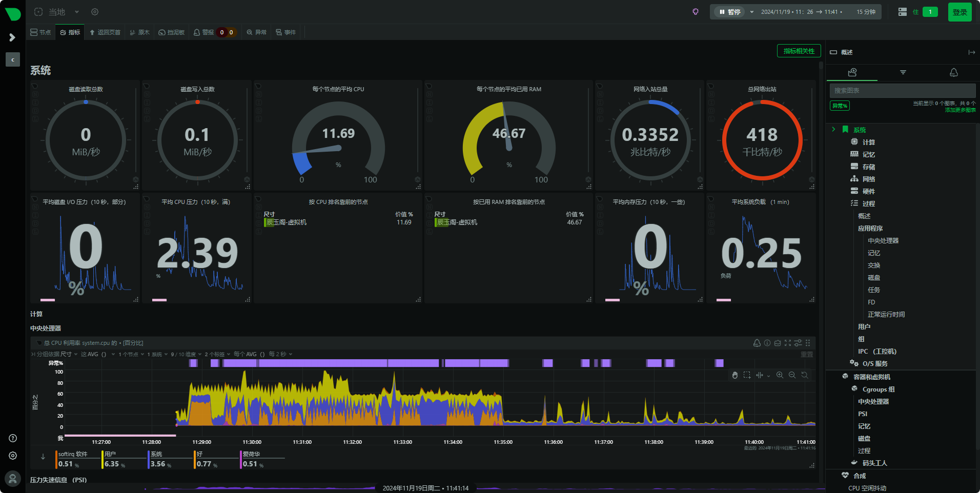The width and height of the screenshot is (980, 493).
Task: Open the 事件 tab
Action: pos(285,32)
